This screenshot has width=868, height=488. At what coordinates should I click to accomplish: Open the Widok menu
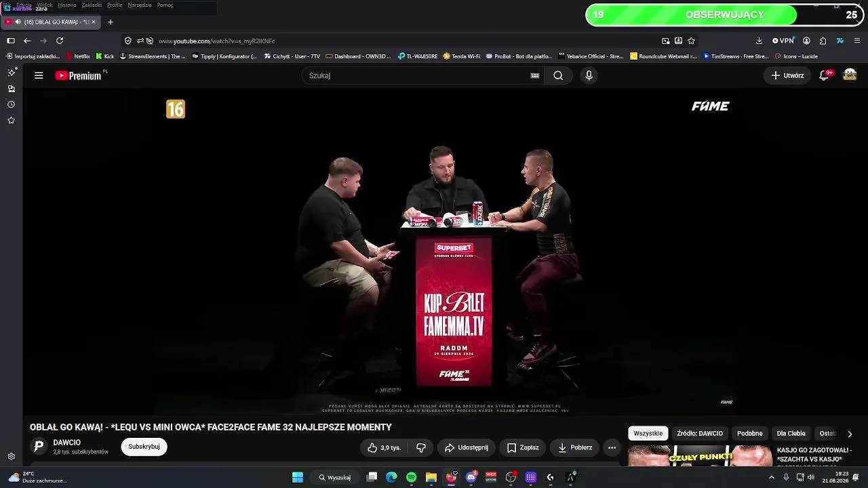click(x=45, y=5)
